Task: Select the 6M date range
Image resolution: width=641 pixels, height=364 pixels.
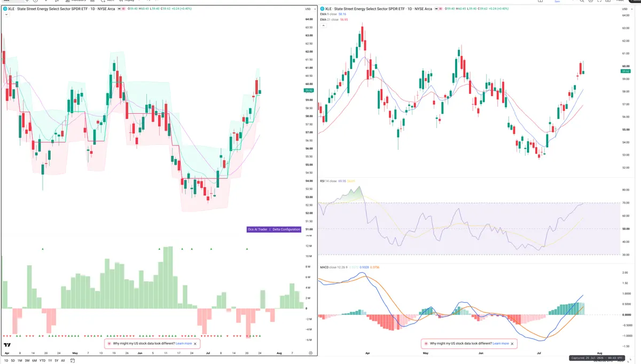Action: (x=34, y=361)
